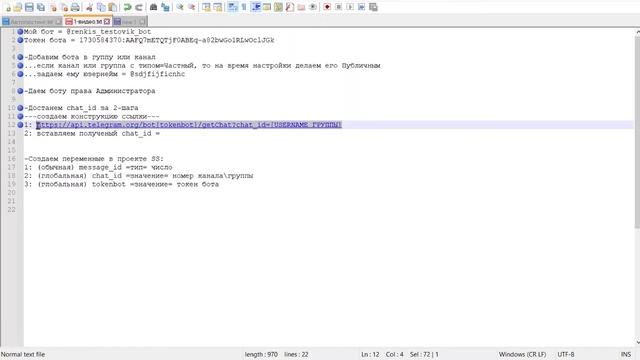The height and width of the screenshot is (360, 640).
Task: Start macro recording with the red dot icon
Action: pyautogui.click(x=327, y=7)
